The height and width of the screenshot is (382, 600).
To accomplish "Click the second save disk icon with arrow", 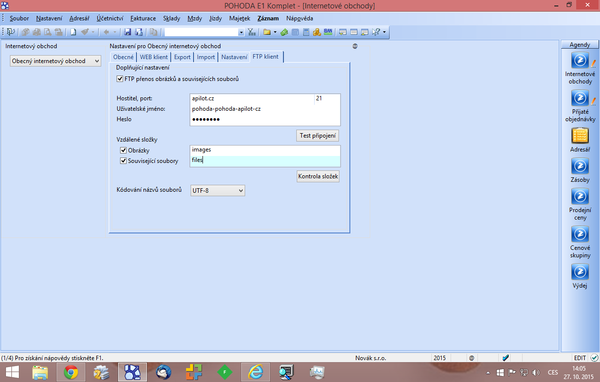I will click(139, 32).
